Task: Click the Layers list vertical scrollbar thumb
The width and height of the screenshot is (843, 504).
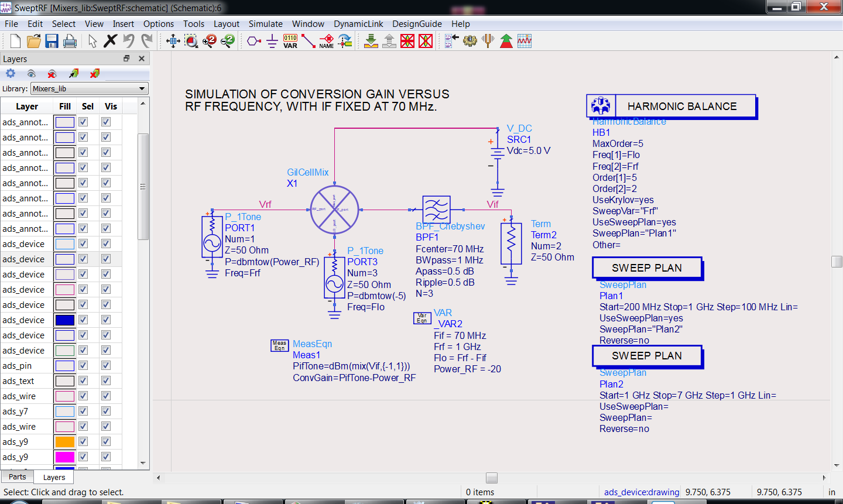Action: [143, 186]
